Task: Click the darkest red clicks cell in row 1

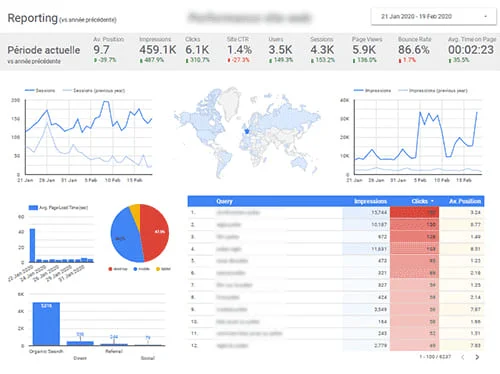Action: coord(414,212)
